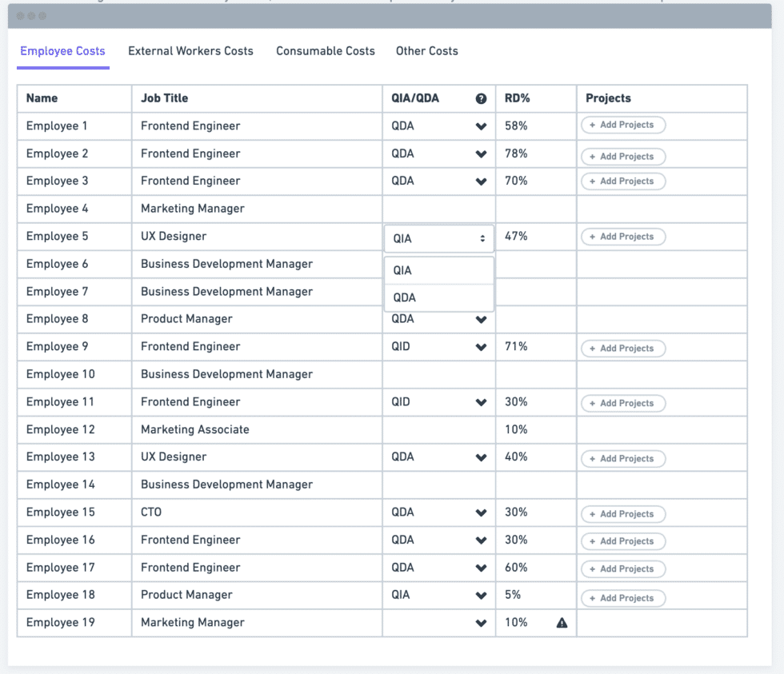Click Add Projects for Employee 5
Screen dimensions: 784x674
pyautogui.click(x=623, y=237)
